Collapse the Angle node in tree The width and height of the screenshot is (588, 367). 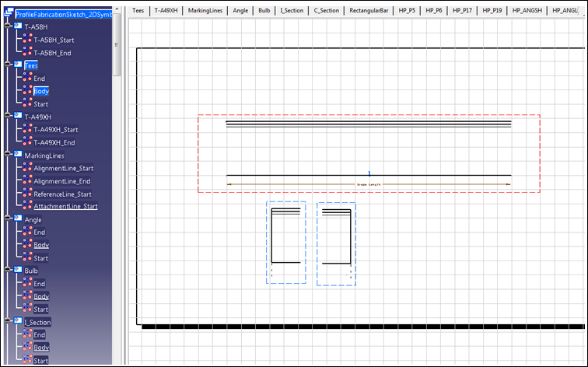tap(7, 219)
